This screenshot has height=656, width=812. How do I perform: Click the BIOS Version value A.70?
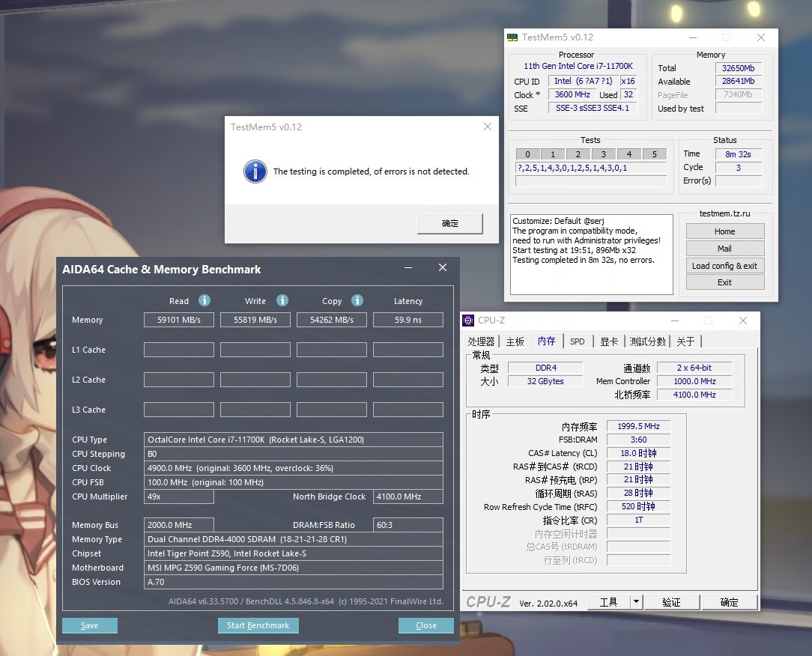coord(294,582)
